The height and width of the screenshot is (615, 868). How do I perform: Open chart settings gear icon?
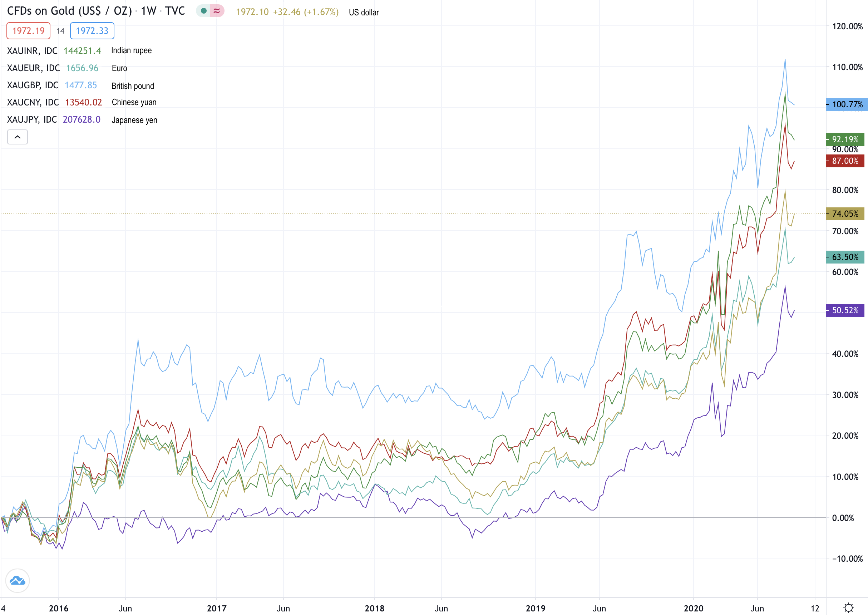click(x=849, y=607)
